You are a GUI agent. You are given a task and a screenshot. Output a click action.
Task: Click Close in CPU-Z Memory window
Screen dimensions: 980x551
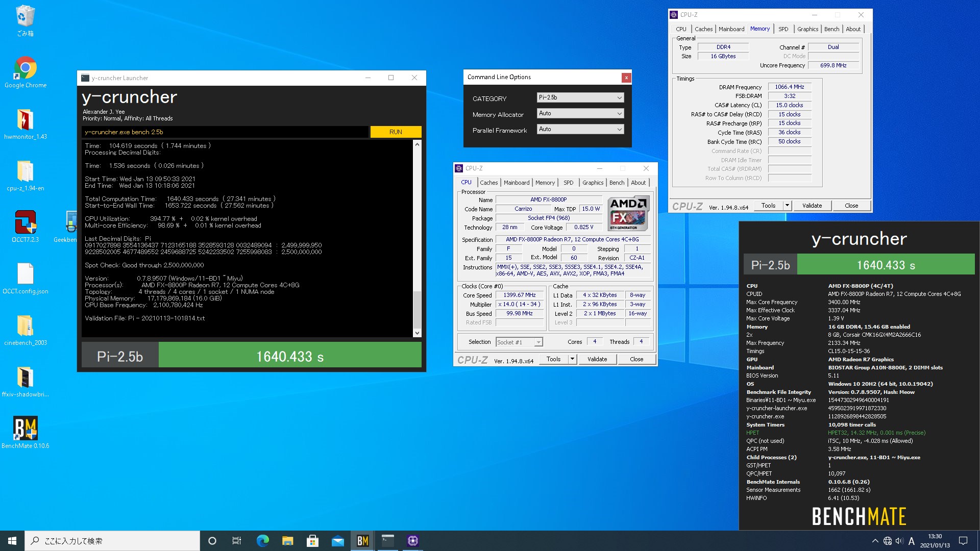click(x=851, y=206)
